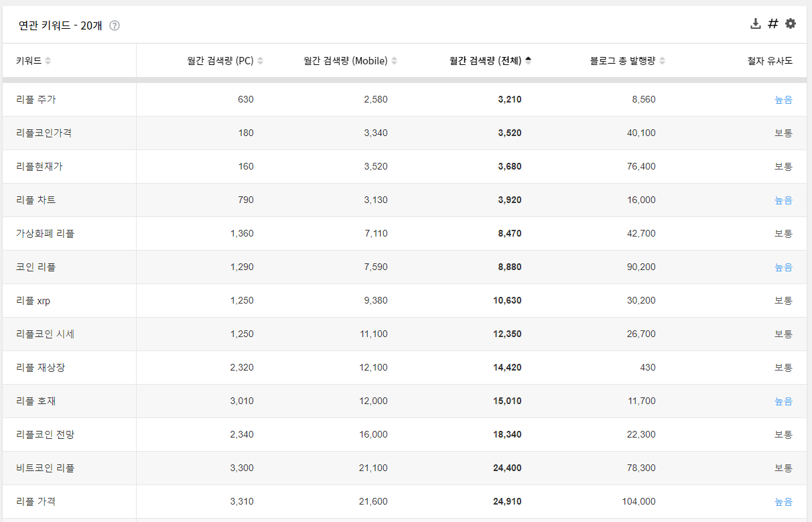The width and height of the screenshot is (812, 522).
Task: Click total volume value 15,010
Action: [x=507, y=401]
